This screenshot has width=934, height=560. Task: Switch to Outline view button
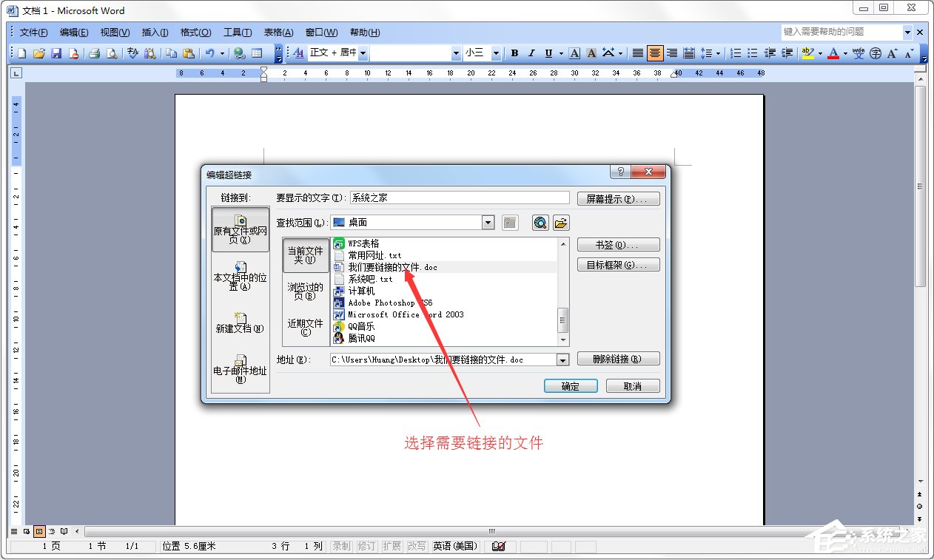tap(52, 531)
